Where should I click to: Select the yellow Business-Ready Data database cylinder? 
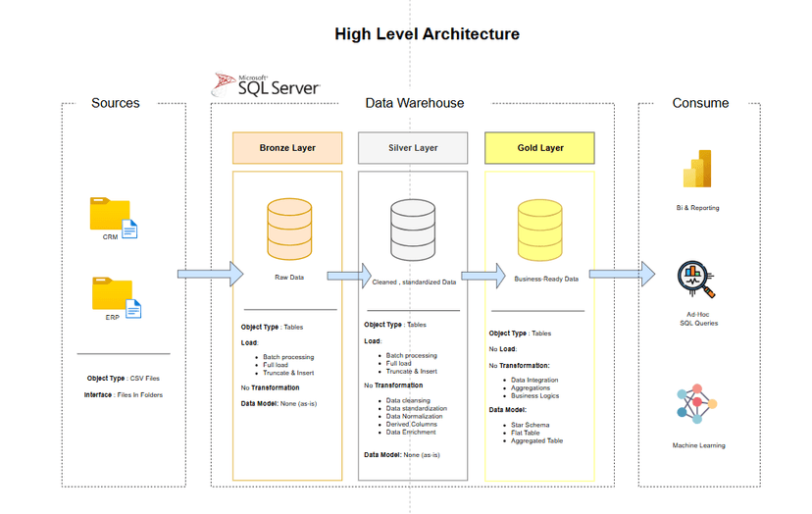[539, 230]
